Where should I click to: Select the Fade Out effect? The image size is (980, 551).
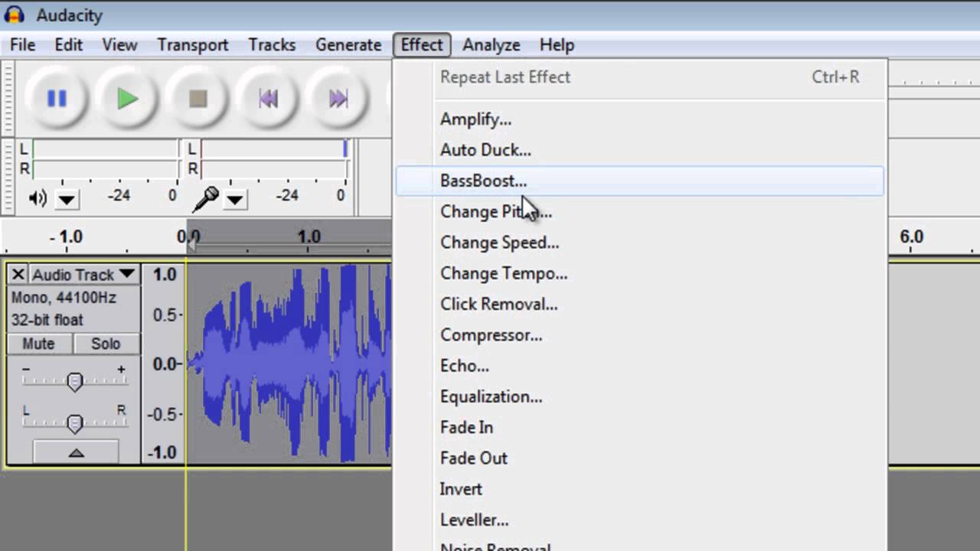[640, 458]
